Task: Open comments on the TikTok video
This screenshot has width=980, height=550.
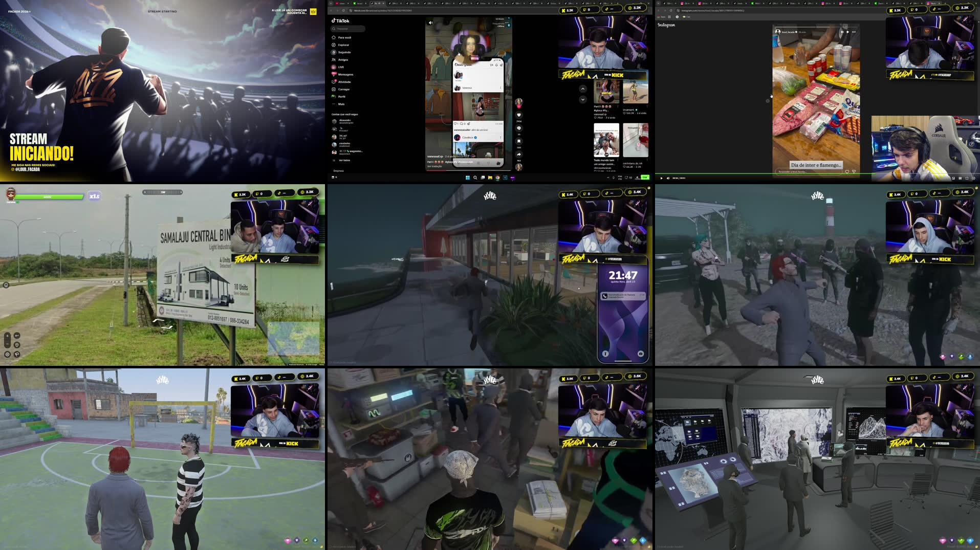Action: pyautogui.click(x=518, y=128)
